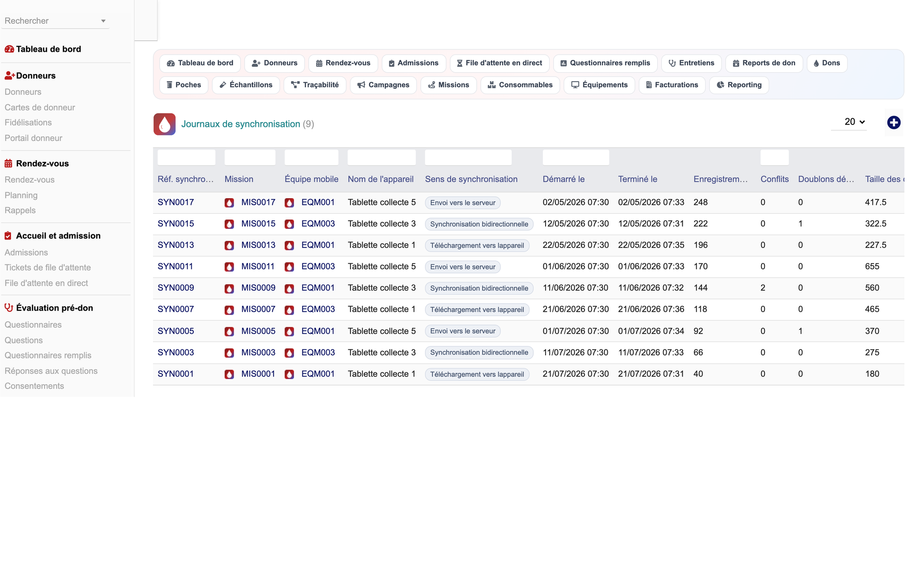The image size is (924, 572).
Task: Click the Rendez-vous calendar icon in sidebar
Action: pyautogui.click(x=9, y=163)
